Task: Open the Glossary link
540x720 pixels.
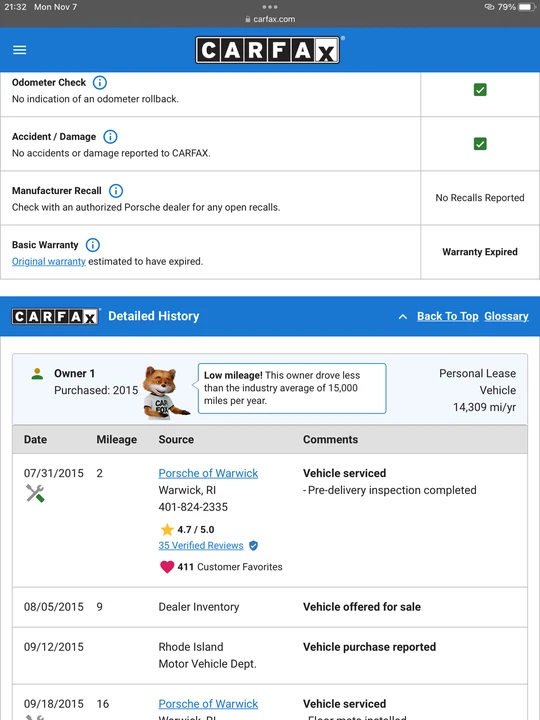Action: click(506, 316)
